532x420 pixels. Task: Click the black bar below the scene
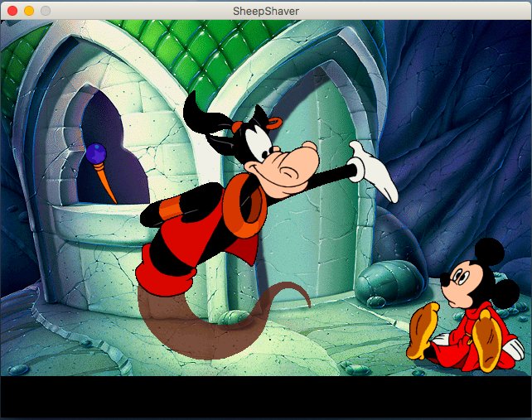(265, 396)
